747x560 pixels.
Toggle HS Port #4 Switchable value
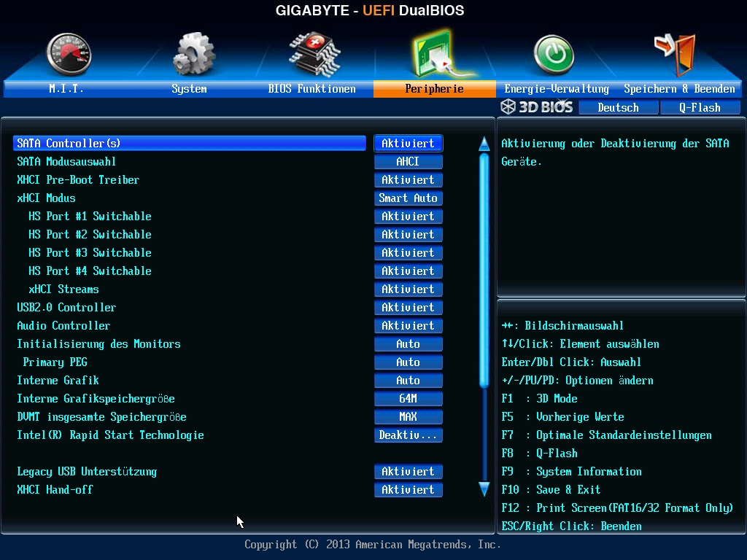409,271
